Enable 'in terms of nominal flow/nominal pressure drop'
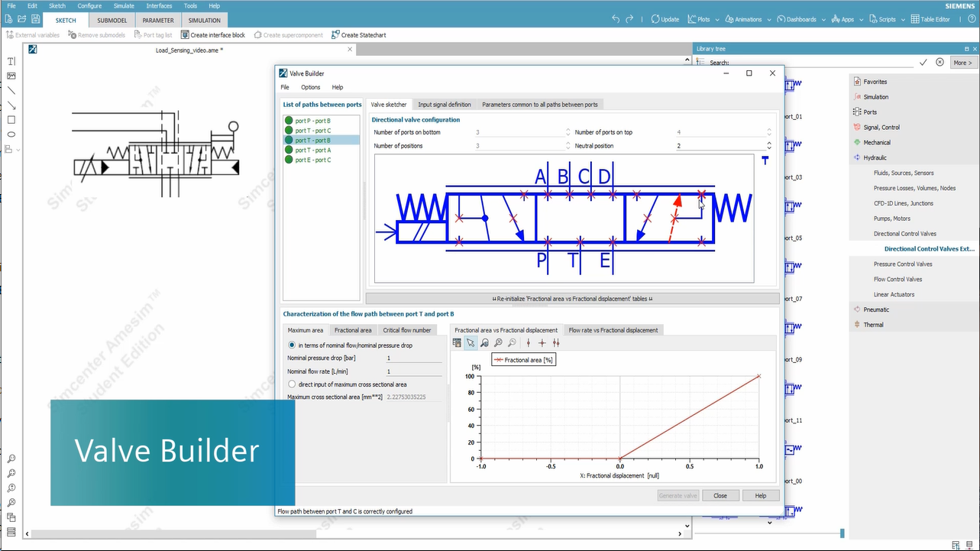Viewport: 980px width, 551px height. pyautogui.click(x=291, y=345)
